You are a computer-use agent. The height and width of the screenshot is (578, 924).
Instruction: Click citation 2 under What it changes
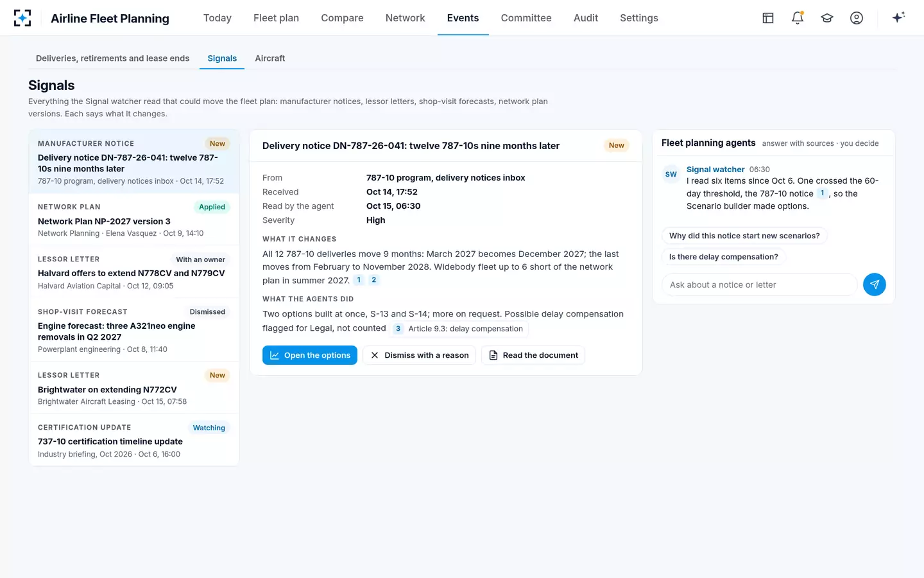pyautogui.click(x=374, y=280)
